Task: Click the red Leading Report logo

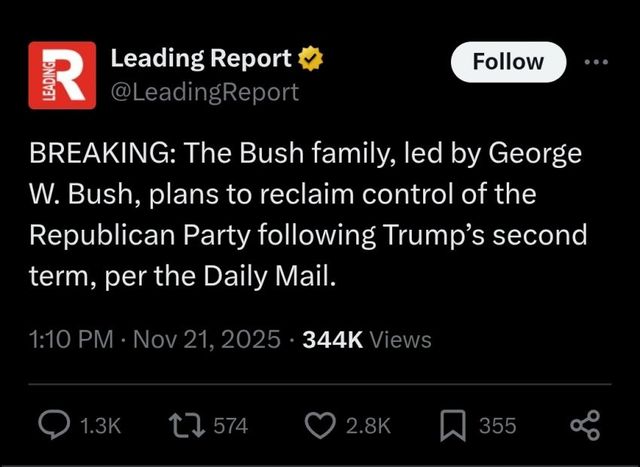Action: (x=61, y=76)
